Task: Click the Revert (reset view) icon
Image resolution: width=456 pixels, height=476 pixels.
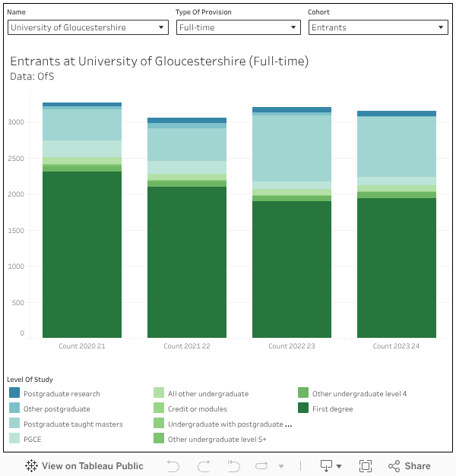Action: [234, 466]
